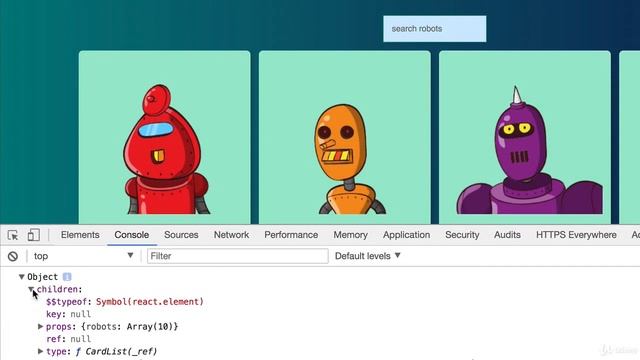Activate the inspect element picker icon
The width and height of the screenshot is (640, 360).
coord(13,235)
